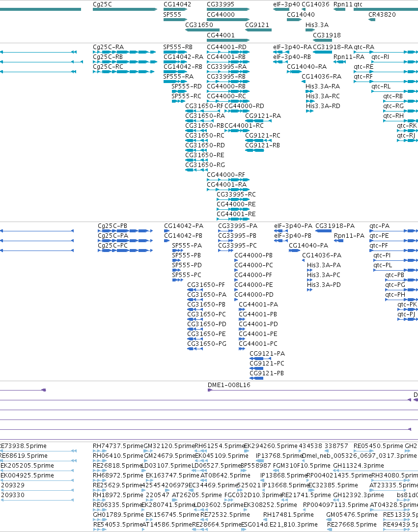Select transcript eIF-3p40-RA
418x532 pixels.
(x=292, y=47)
